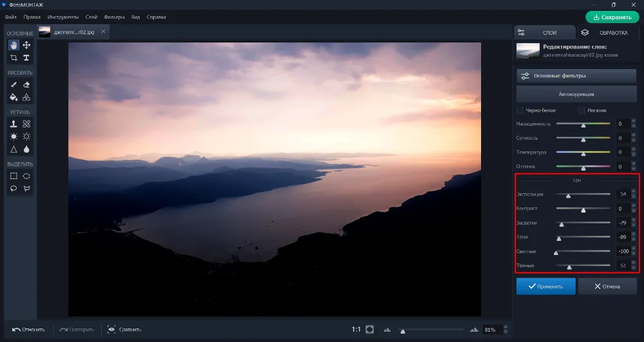Expand the Основные фильтры section
644x342 pixels.
point(576,76)
